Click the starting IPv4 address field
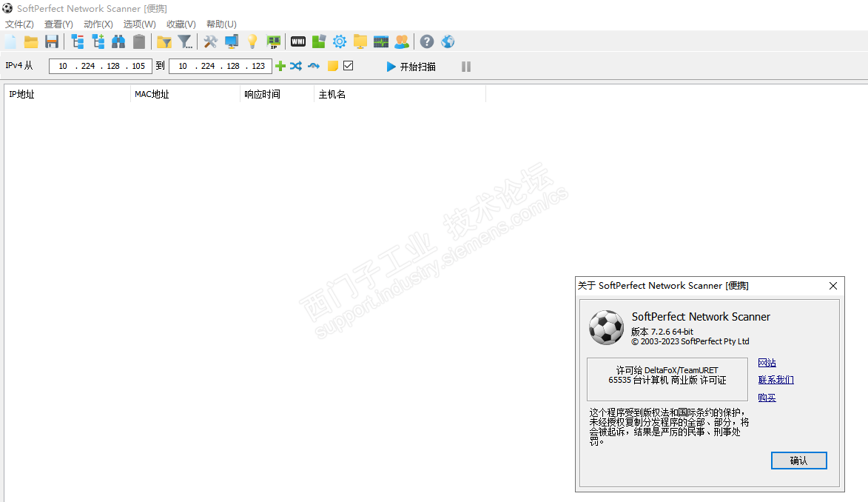 click(x=101, y=66)
